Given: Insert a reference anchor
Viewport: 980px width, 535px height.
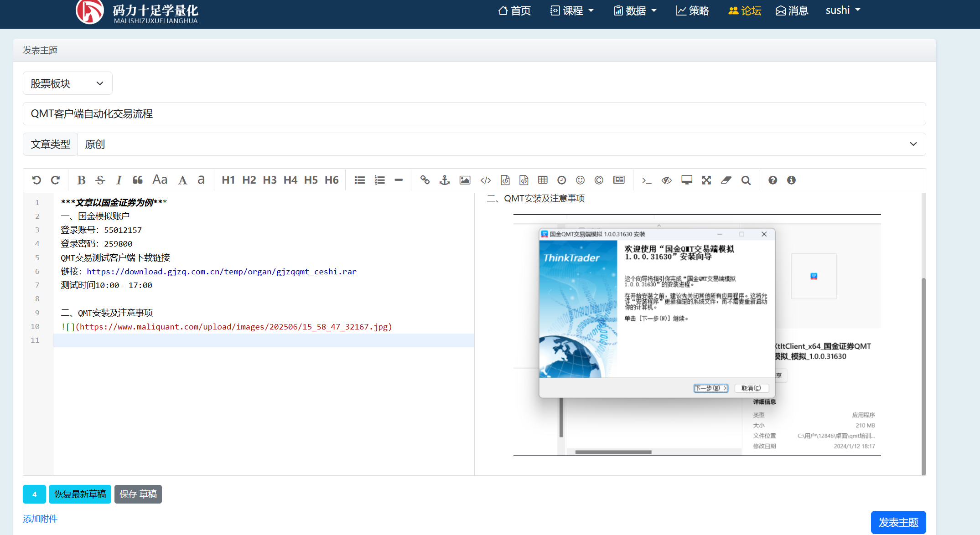Looking at the screenshot, I should tap(445, 180).
